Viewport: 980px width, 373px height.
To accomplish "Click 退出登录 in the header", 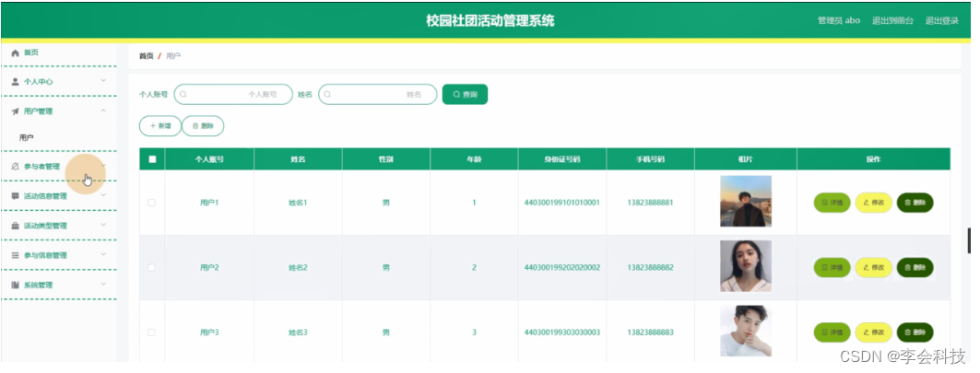I will [x=942, y=20].
